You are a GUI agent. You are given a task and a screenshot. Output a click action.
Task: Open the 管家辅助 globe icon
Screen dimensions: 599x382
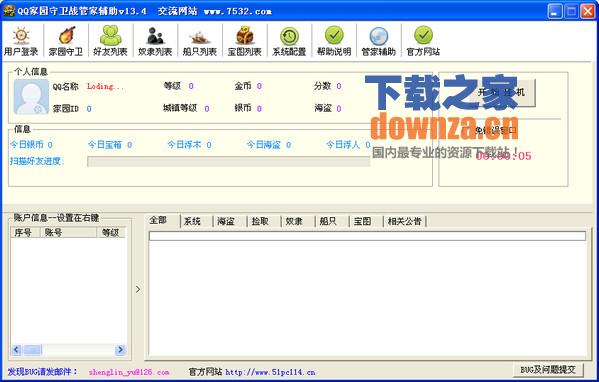point(379,36)
